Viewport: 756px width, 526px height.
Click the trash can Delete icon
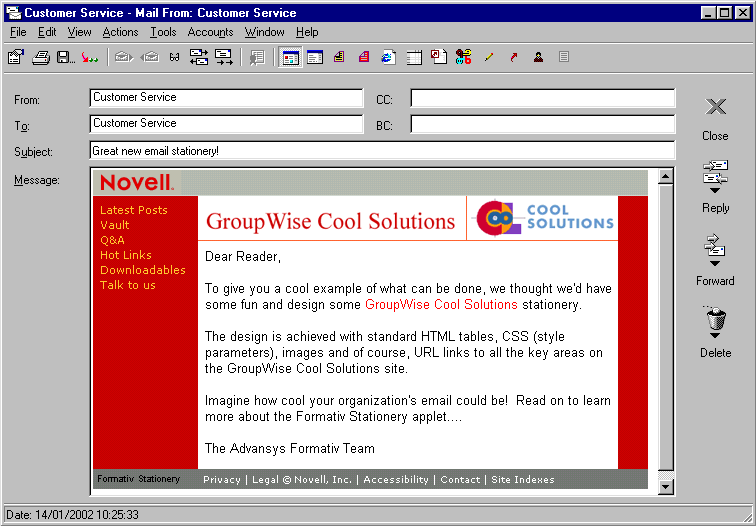coord(716,318)
